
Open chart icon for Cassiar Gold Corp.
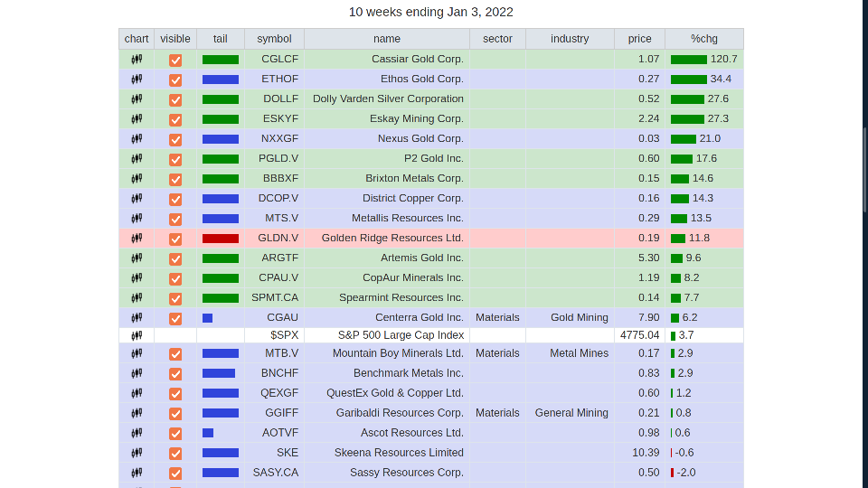click(137, 60)
